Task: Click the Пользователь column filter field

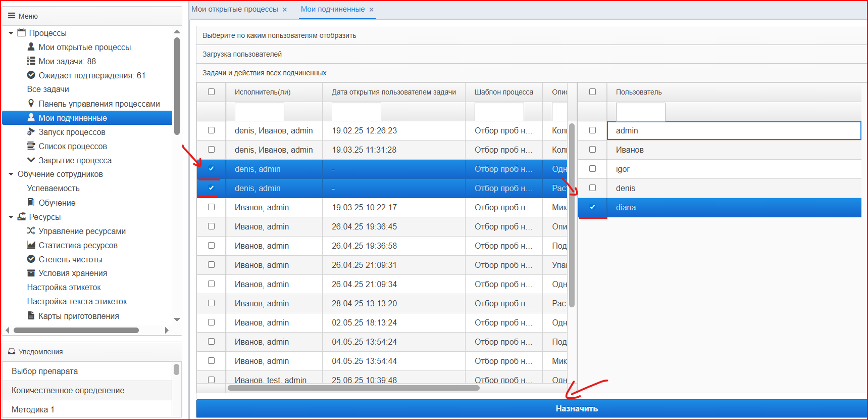Action: (641, 112)
